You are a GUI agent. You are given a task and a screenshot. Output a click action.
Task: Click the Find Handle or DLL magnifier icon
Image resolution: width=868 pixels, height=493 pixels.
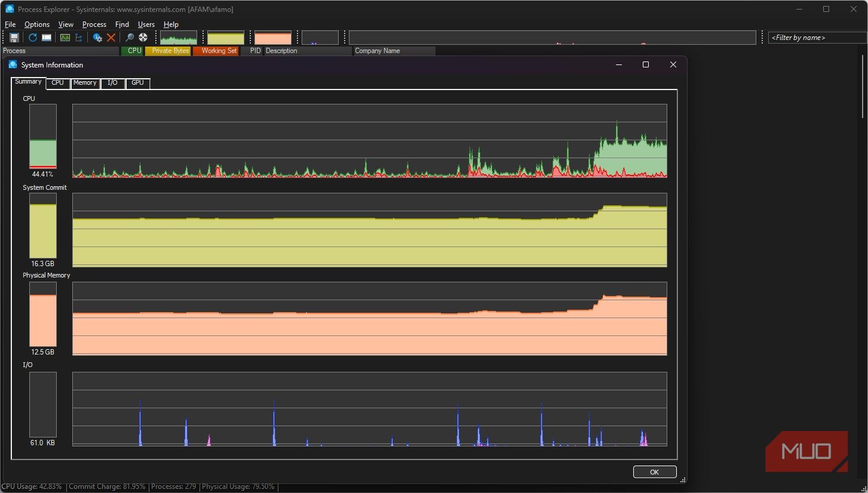pyautogui.click(x=129, y=38)
